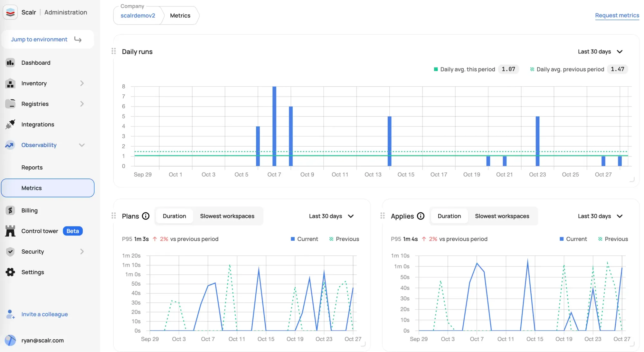Collapse the Observability section chevron
The height and width of the screenshot is (352, 644).
click(82, 145)
